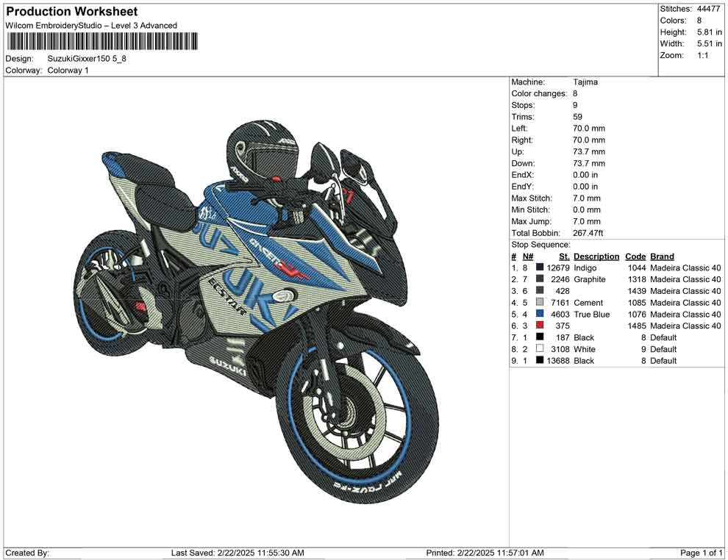Click the 'True Blue' description text
Screen dimensions: 728x560
(591, 314)
